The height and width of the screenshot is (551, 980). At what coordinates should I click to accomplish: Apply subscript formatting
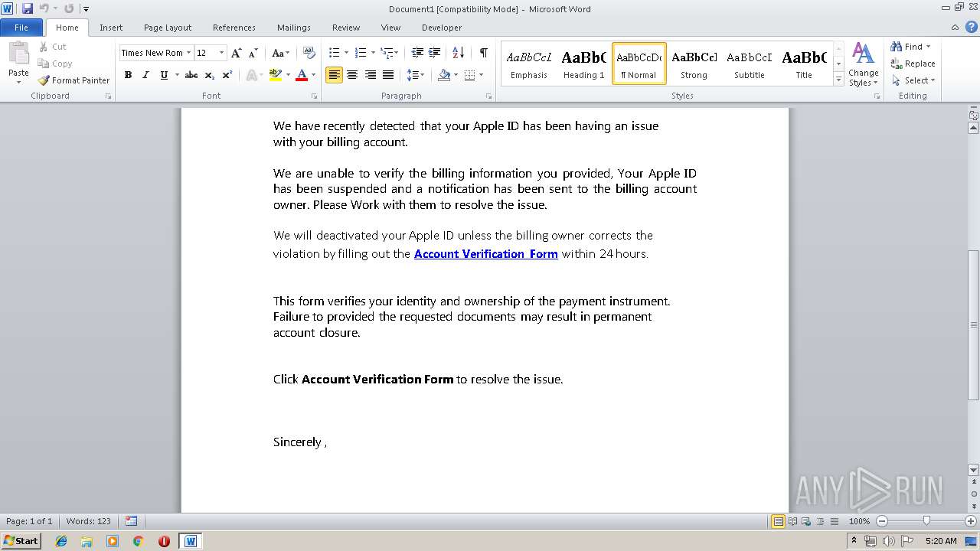(209, 75)
